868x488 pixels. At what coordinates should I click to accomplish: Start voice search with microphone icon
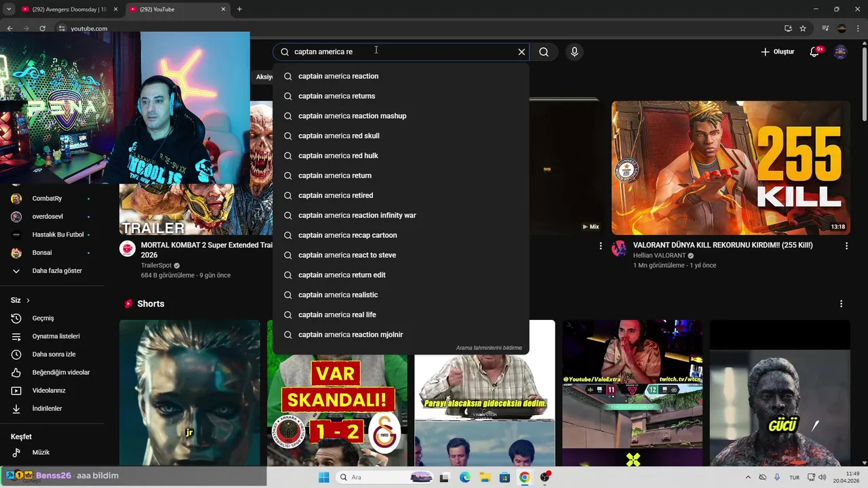[574, 52]
